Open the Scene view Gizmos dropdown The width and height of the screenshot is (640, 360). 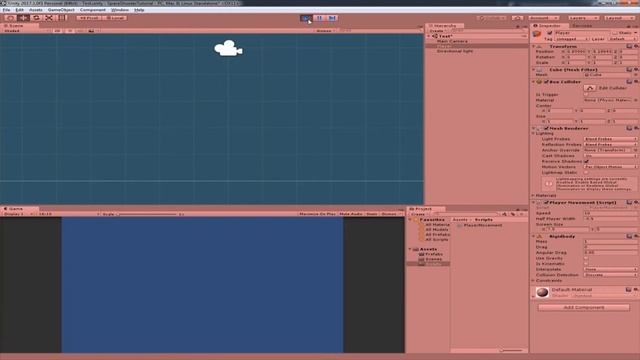(x=325, y=31)
